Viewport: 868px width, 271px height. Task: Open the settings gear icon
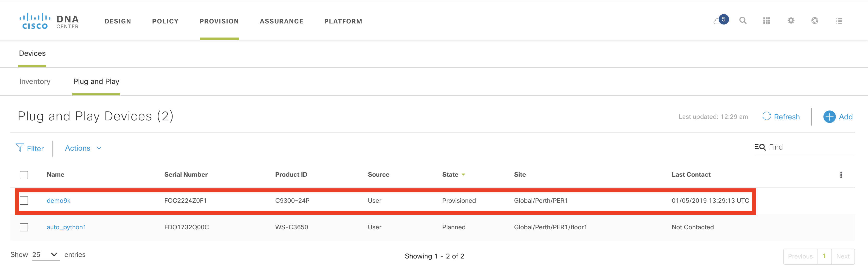[791, 21]
